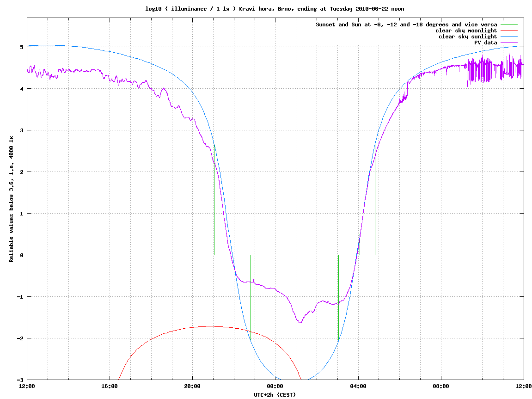532x399 pixels.
Task: Click the y-axis tick label 1
Action: (x=22, y=214)
